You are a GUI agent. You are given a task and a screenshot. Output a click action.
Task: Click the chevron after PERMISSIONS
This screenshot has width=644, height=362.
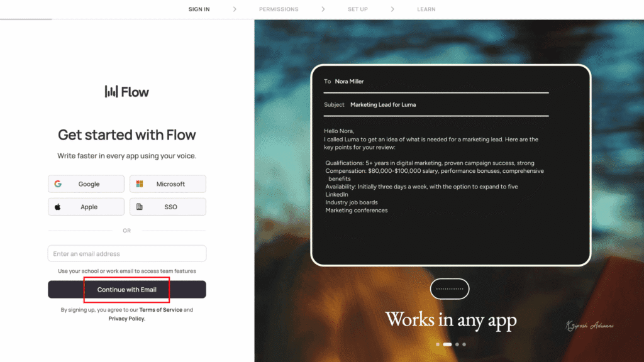click(x=323, y=9)
